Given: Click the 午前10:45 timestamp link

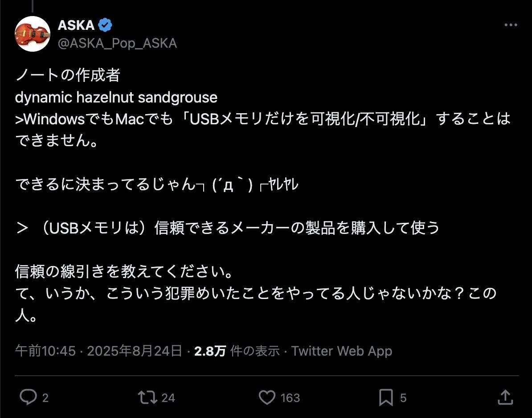Looking at the screenshot, I should click(x=45, y=351).
